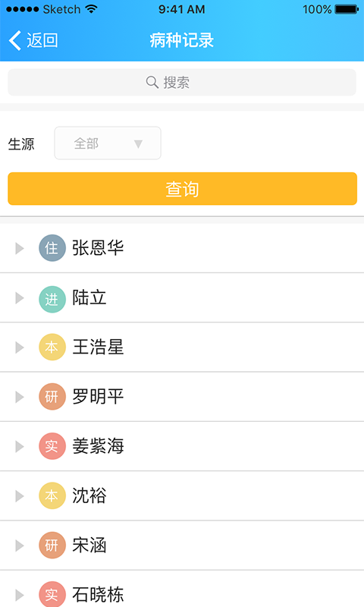Tap the back chevron icon
Viewport: 364px width, 607px height.
click(x=15, y=41)
